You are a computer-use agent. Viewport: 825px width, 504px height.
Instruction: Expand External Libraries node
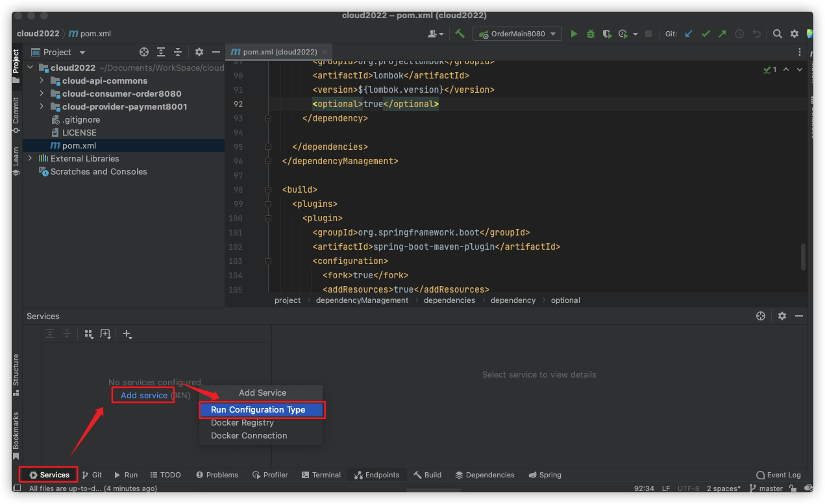click(31, 158)
